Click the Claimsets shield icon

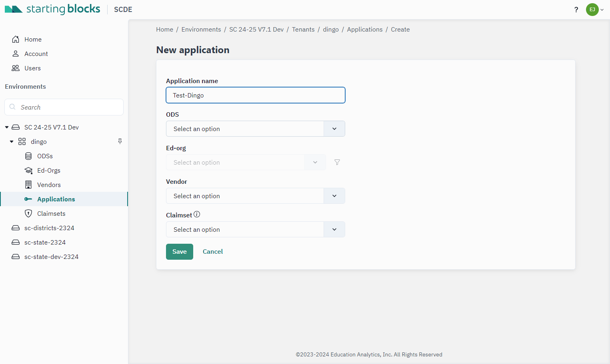pyautogui.click(x=28, y=213)
